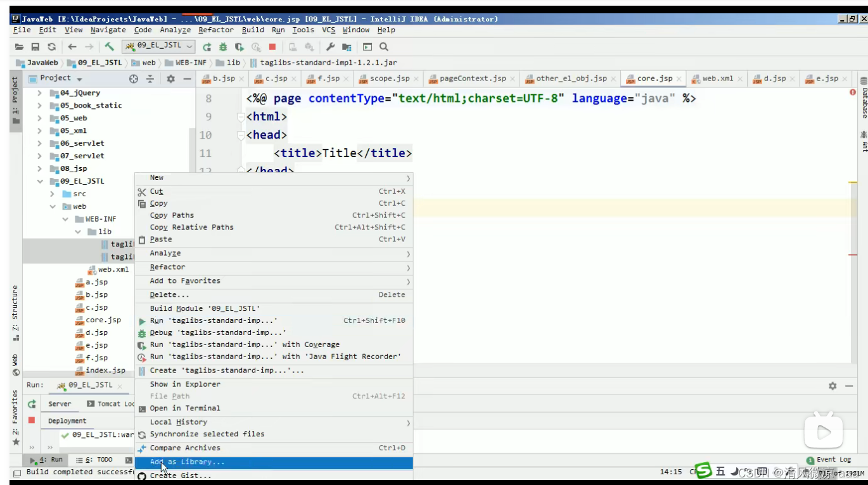
Task: Click the Event Log status bar entry
Action: 829,460
